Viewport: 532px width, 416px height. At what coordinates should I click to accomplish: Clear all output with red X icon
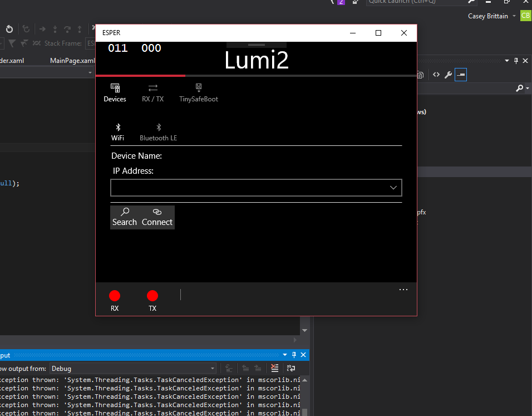point(274,368)
